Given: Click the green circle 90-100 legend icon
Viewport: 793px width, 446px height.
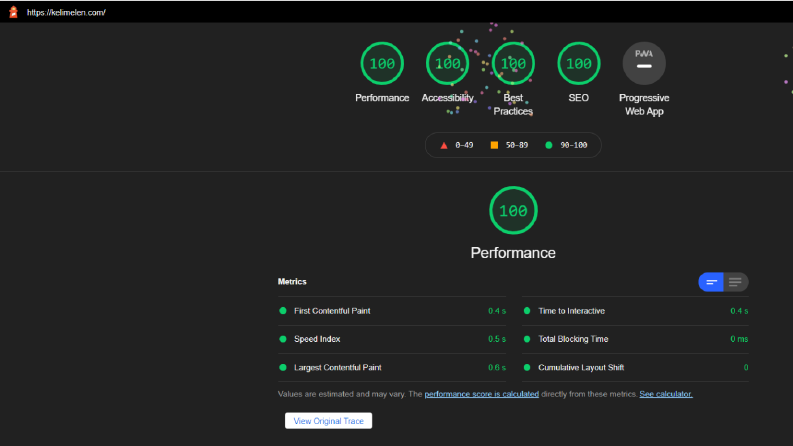Looking at the screenshot, I should point(549,145).
